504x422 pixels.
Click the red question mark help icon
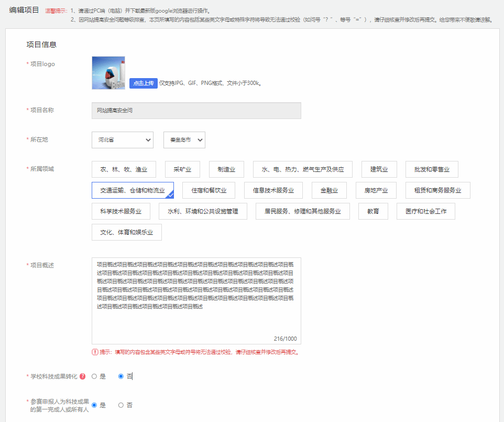tap(83, 376)
